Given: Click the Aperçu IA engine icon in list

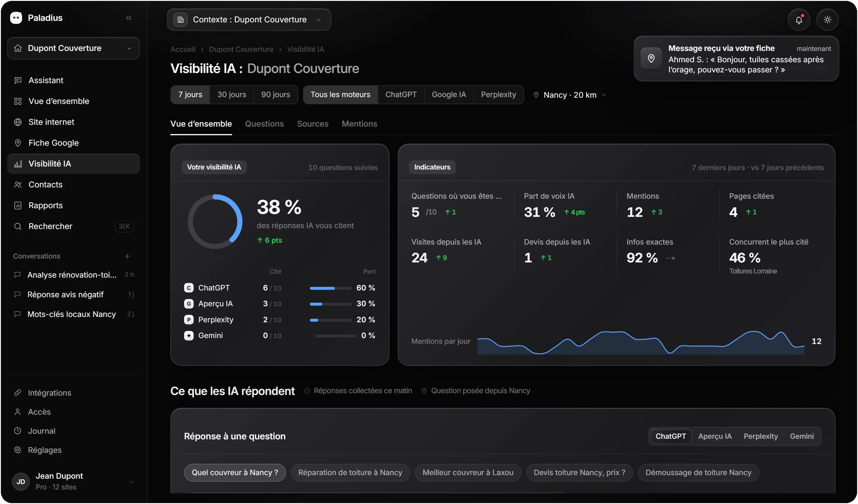Looking at the screenshot, I should pos(189,304).
